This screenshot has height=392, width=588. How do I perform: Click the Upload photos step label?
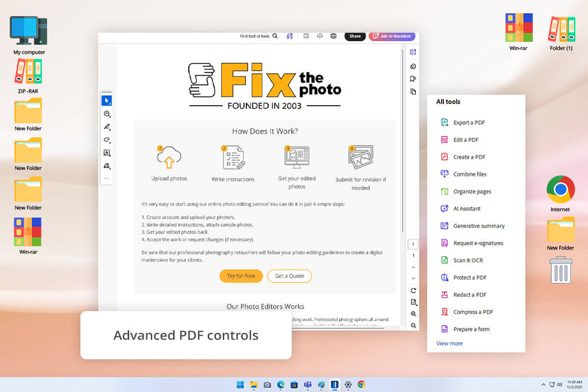pos(169,178)
